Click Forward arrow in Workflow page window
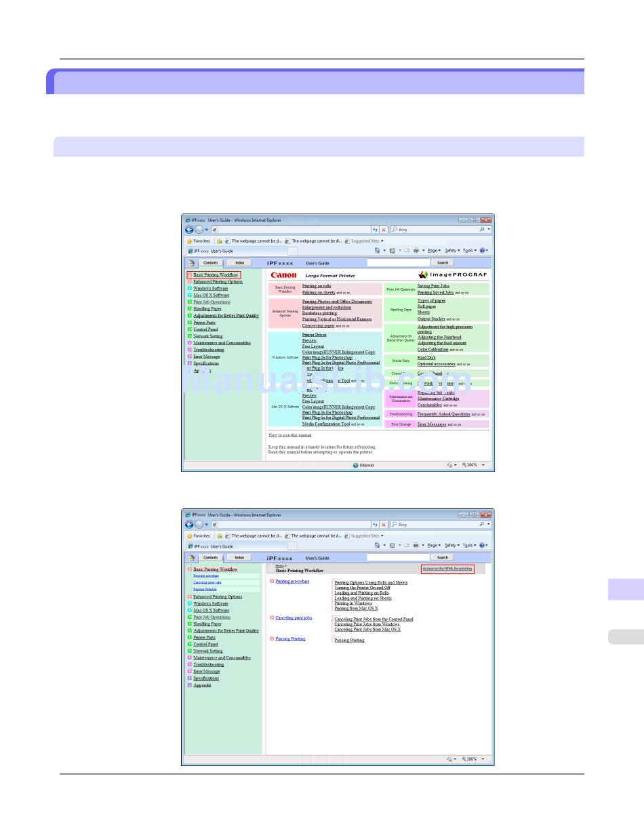644x833 pixels. coord(199,525)
